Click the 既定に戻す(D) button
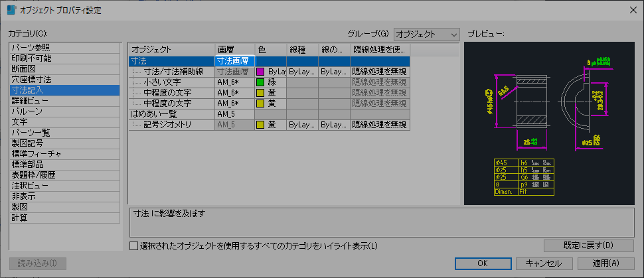 pyautogui.click(x=588, y=245)
